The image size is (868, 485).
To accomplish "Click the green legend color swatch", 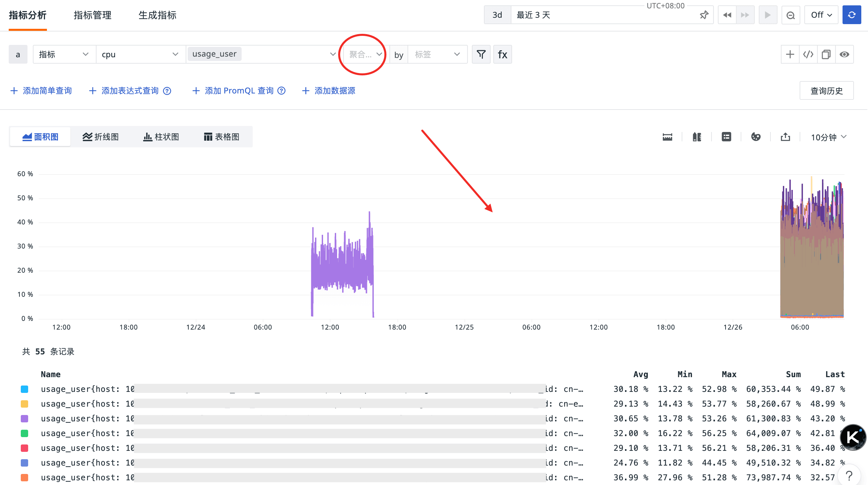I will [24, 433].
